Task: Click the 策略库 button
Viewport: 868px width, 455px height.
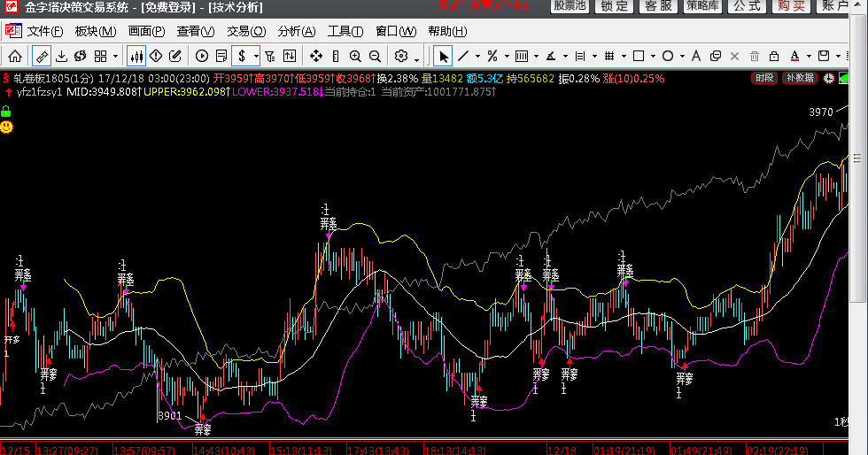Action: (x=702, y=6)
